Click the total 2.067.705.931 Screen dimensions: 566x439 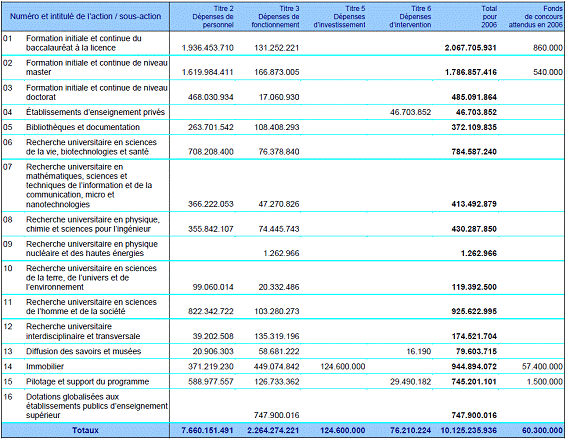[x=471, y=48]
